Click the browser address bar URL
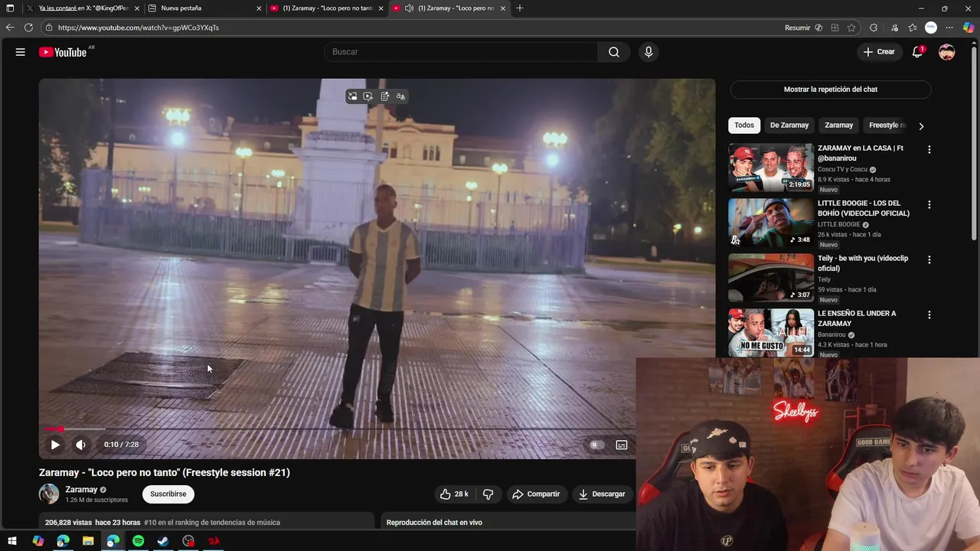 [x=139, y=28]
